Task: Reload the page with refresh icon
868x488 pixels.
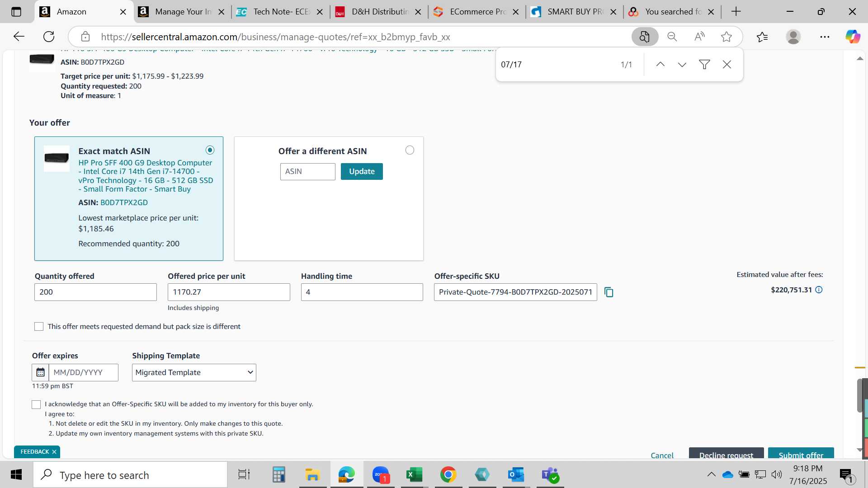Action: [x=49, y=37]
